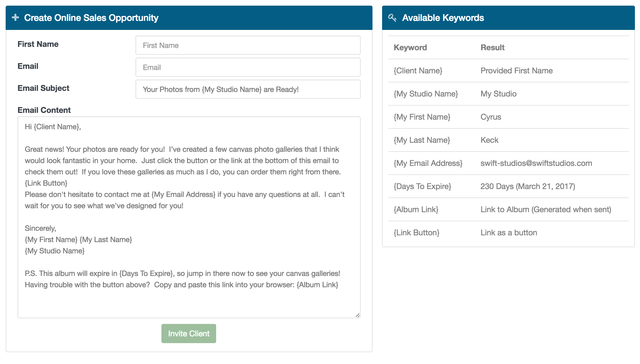Viewport: 640px width, 364px height.
Task: Click the Keyword column header
Action: [x=410, y=47]
